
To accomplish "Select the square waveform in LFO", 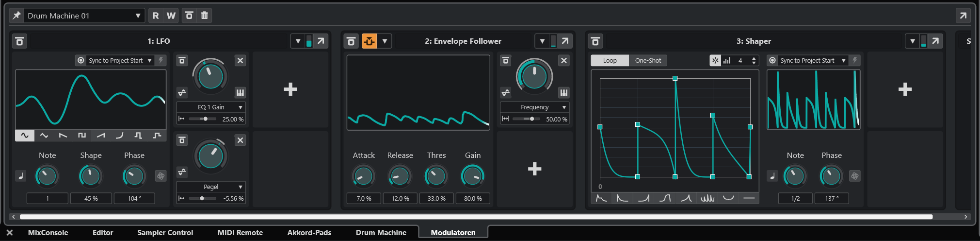I will pyautogui.click(x=81, y=136).
